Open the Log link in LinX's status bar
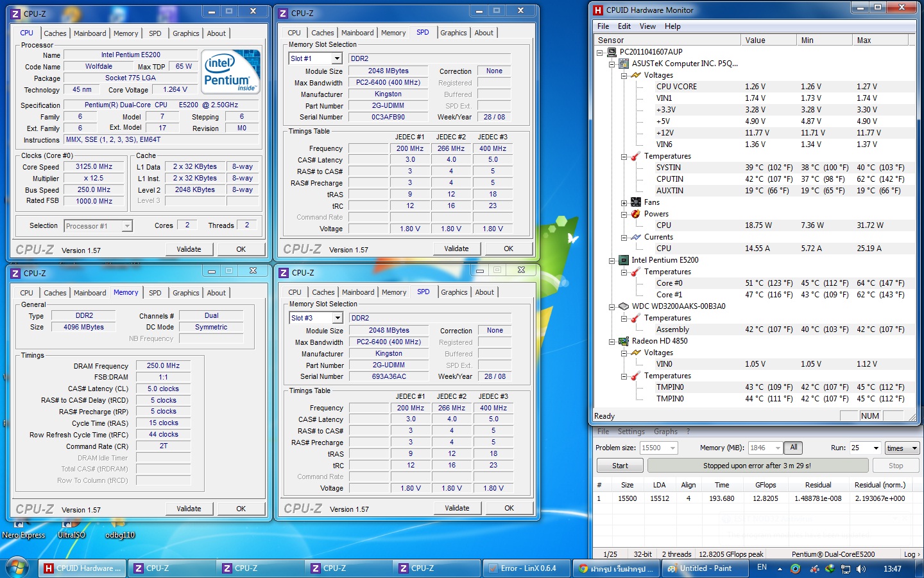Image resolution: width=924 pixels, height=578 pixels. (912, 554)
